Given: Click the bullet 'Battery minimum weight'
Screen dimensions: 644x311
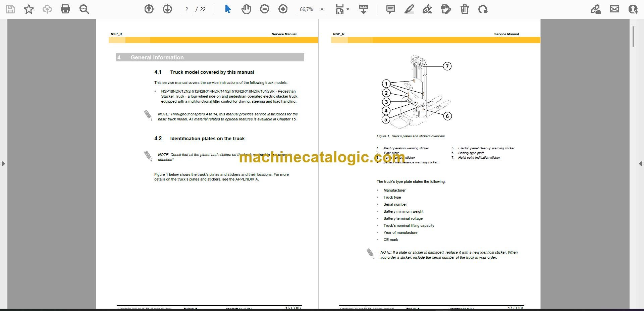Looking at the screenshot, I should (x=404, y=211).
